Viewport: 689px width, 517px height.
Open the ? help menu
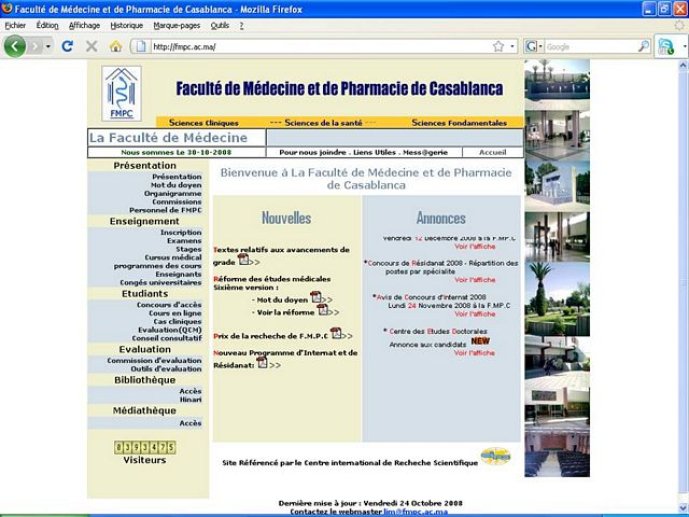pos(241,25)
